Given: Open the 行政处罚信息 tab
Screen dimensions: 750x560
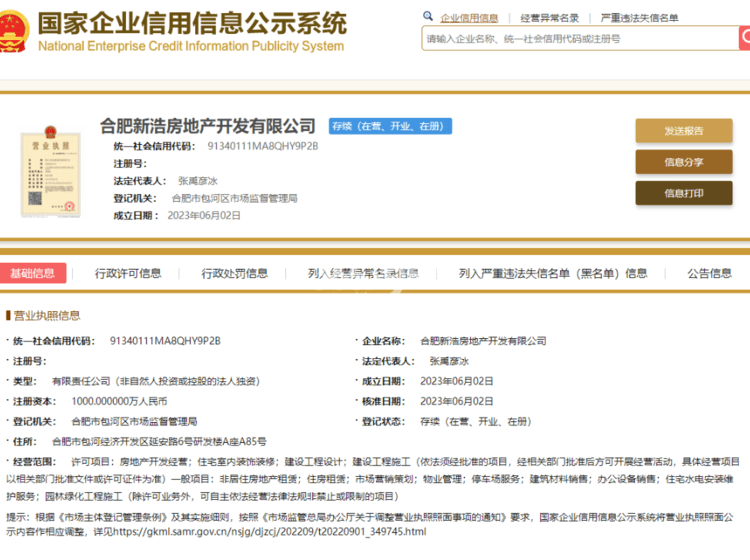Looking at the screenshot, I should tap(234, 273).
